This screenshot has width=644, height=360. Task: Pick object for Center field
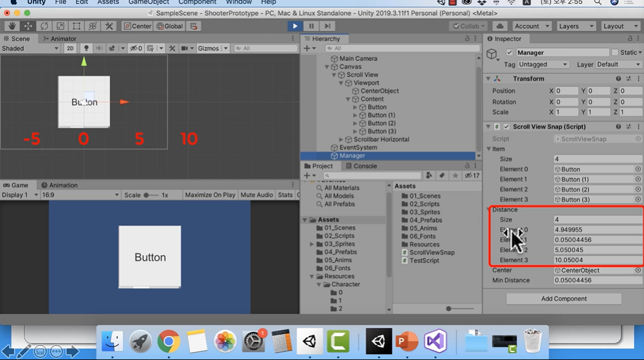click(x=638, y=270)
